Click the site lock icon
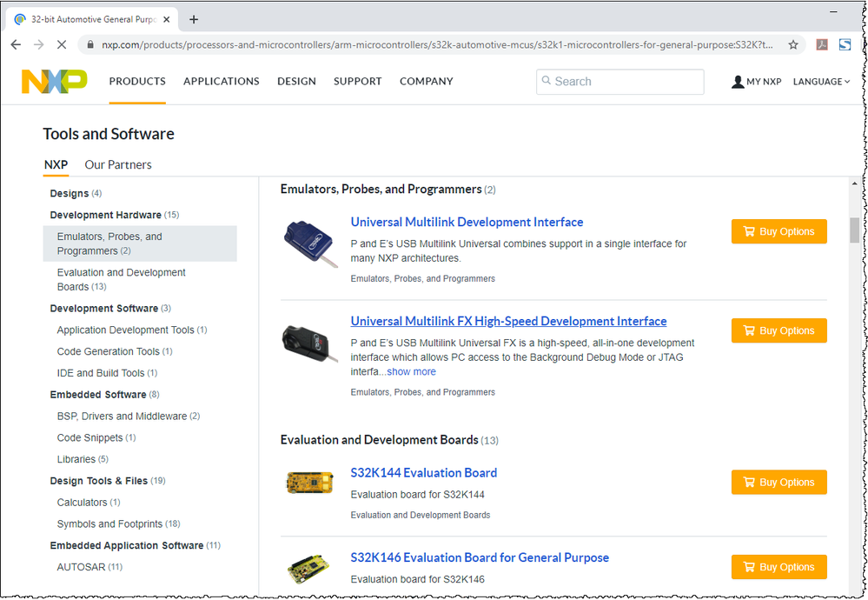This screenshot has height=600, width=868. 90,44
